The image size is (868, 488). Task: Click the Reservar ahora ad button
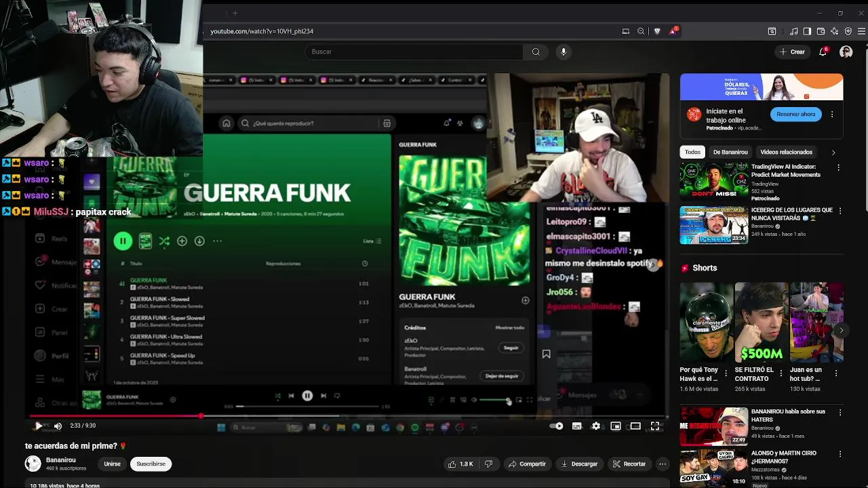(795, 114)
